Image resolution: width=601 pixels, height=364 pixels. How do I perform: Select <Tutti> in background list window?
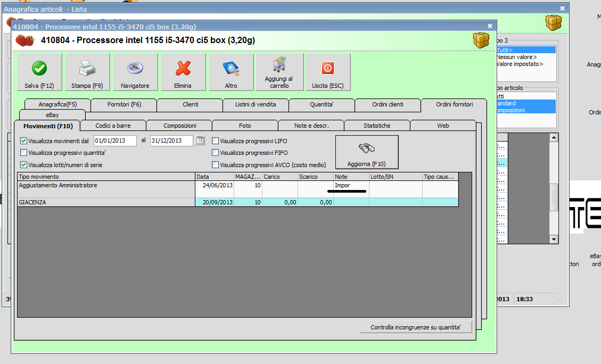pos(526,50)
